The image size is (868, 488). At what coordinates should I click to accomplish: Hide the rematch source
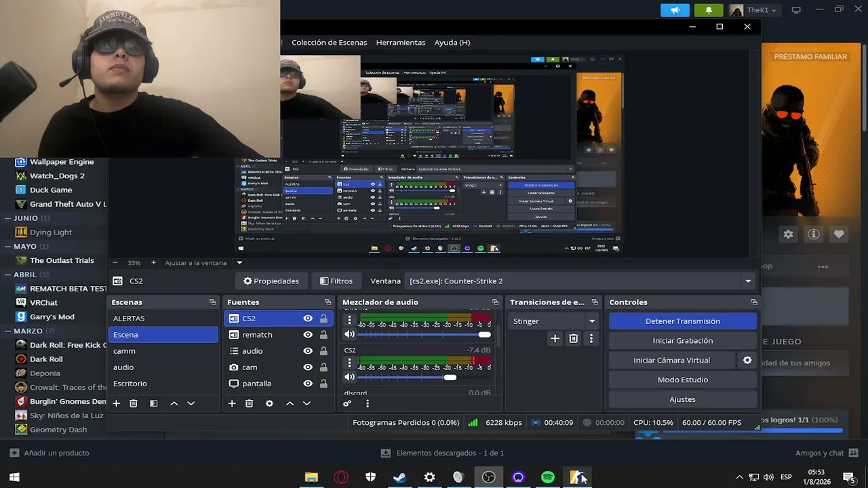(308, 335)
